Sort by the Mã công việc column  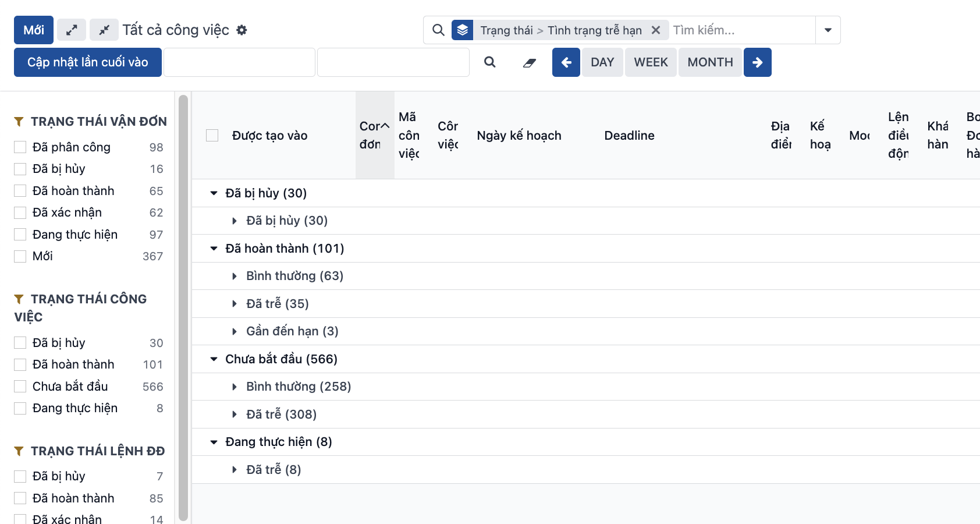tap(409, 135)
